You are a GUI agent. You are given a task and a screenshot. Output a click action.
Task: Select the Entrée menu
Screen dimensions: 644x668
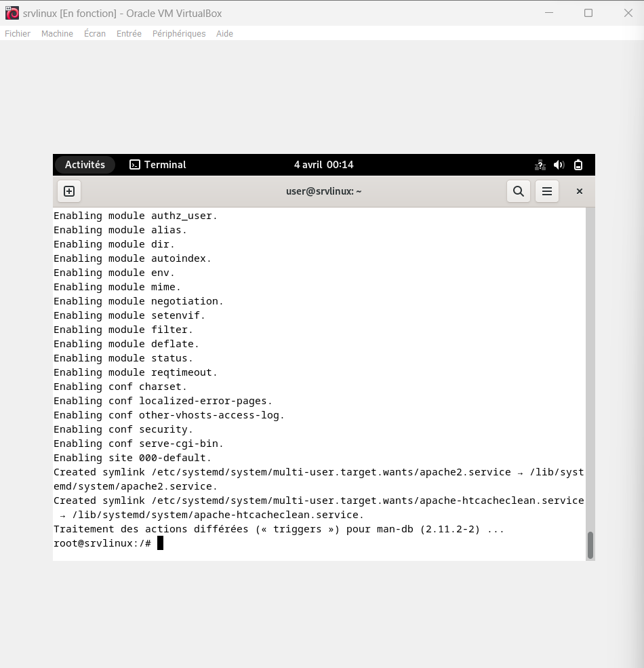[x=129, y=33]
